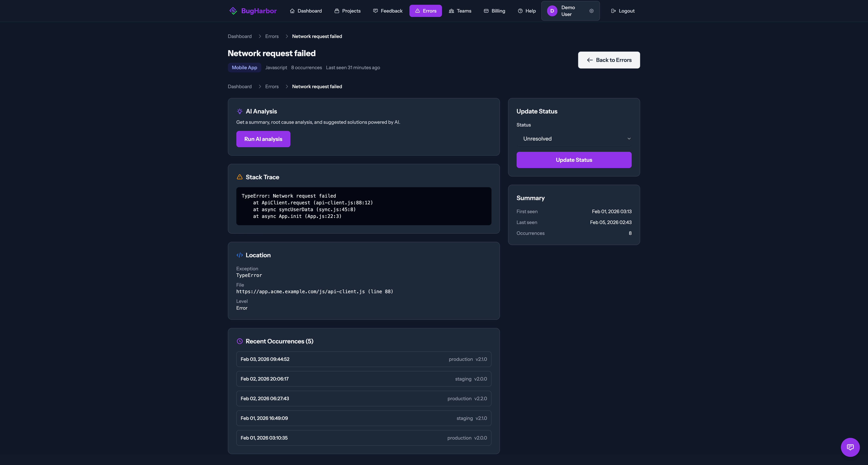Click the Stack Trace warning icon
The image size is (868, 465).
[x=240, y=177]
